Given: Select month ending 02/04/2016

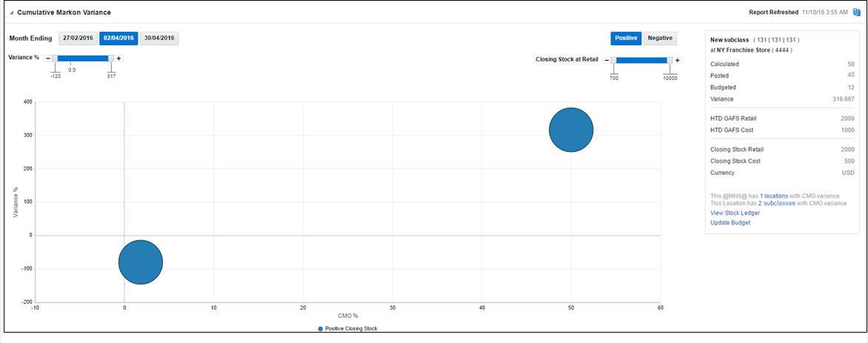Looking at the screenshot, I should tap(118, 39).
